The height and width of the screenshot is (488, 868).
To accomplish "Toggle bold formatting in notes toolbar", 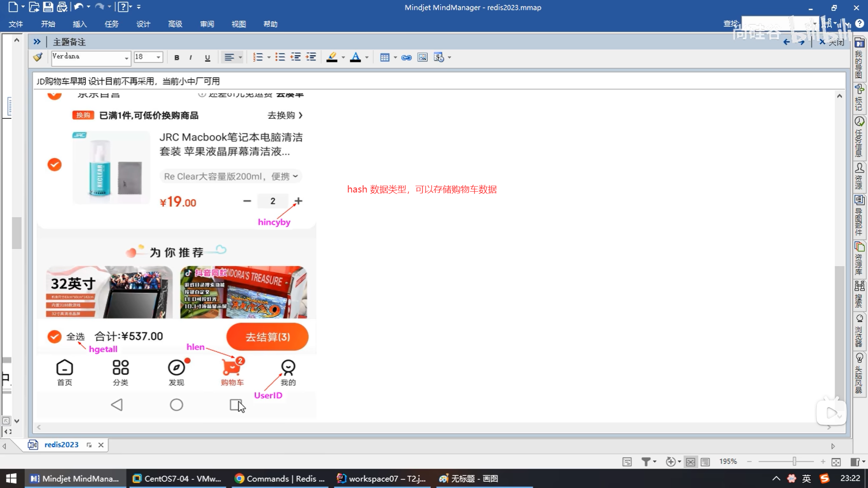I will point(177,57).
